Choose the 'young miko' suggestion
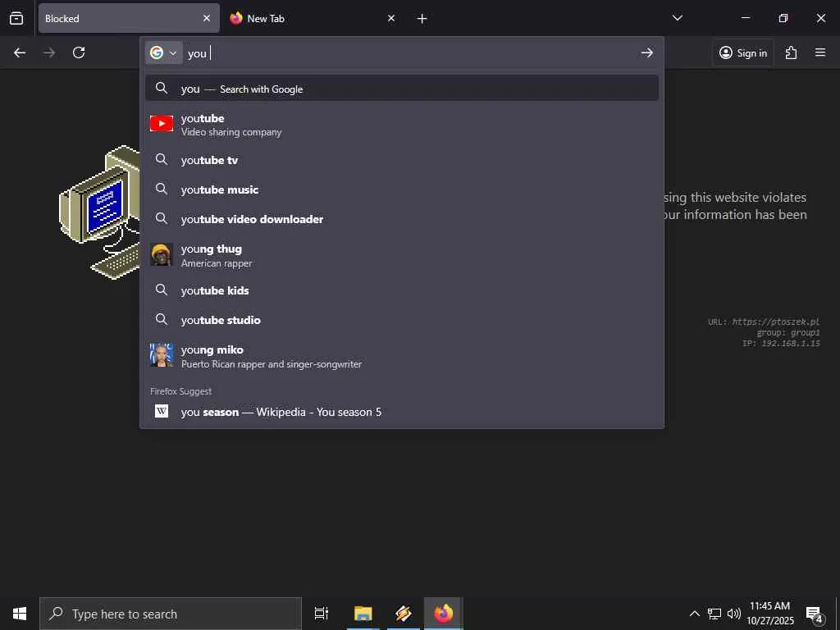840x630 pixels. (402, 356)
